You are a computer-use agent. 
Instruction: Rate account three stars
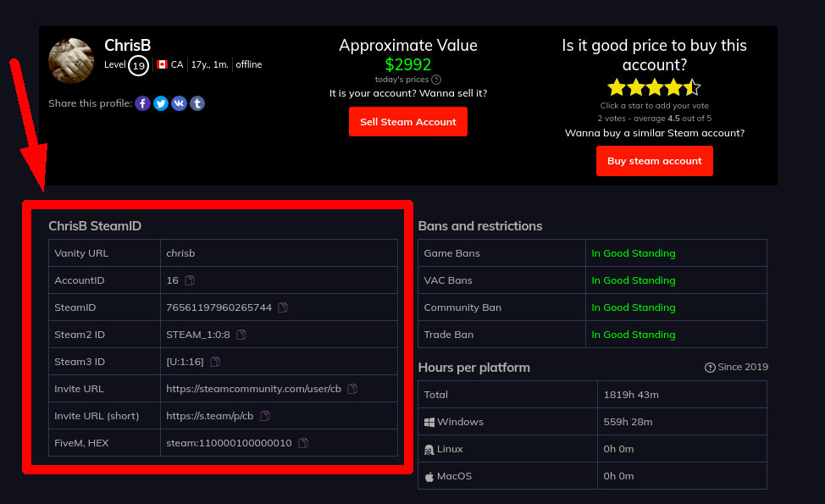pos(655,87)
